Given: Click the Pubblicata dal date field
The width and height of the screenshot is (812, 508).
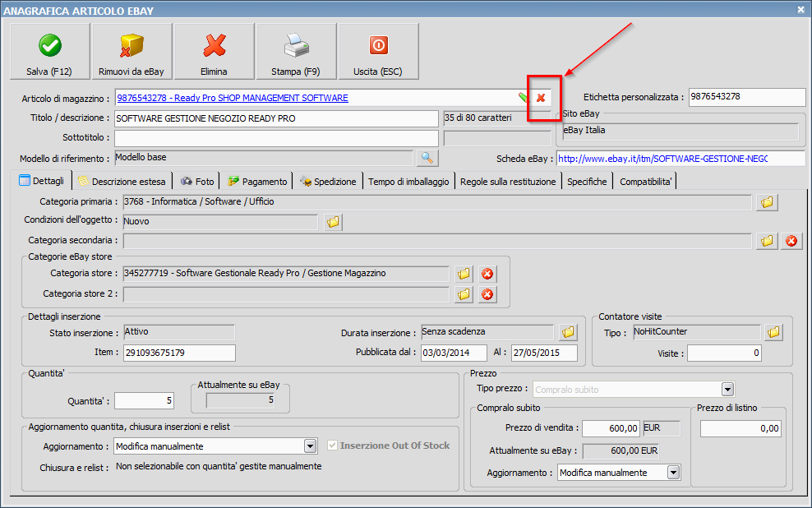Looking at the screenshot, I should (x=454, y=353).
